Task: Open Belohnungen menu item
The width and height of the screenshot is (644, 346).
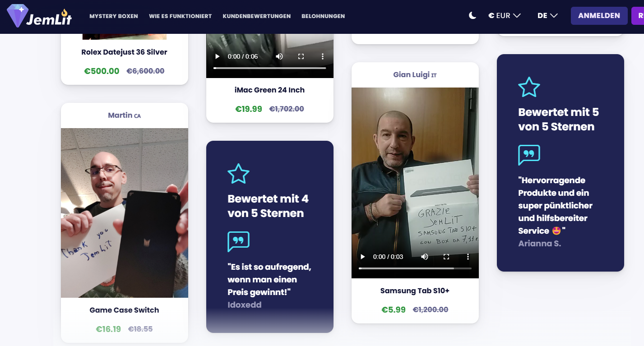Action: click(x=323, y=16)
